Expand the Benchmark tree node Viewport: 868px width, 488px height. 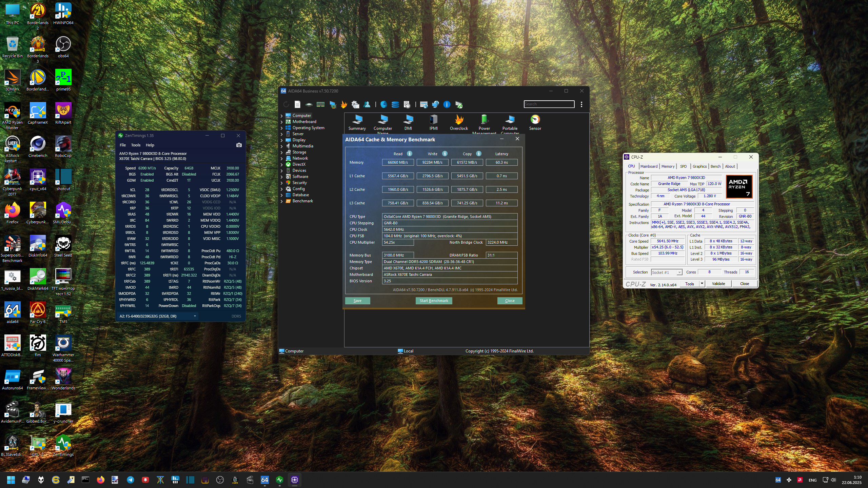281,201
